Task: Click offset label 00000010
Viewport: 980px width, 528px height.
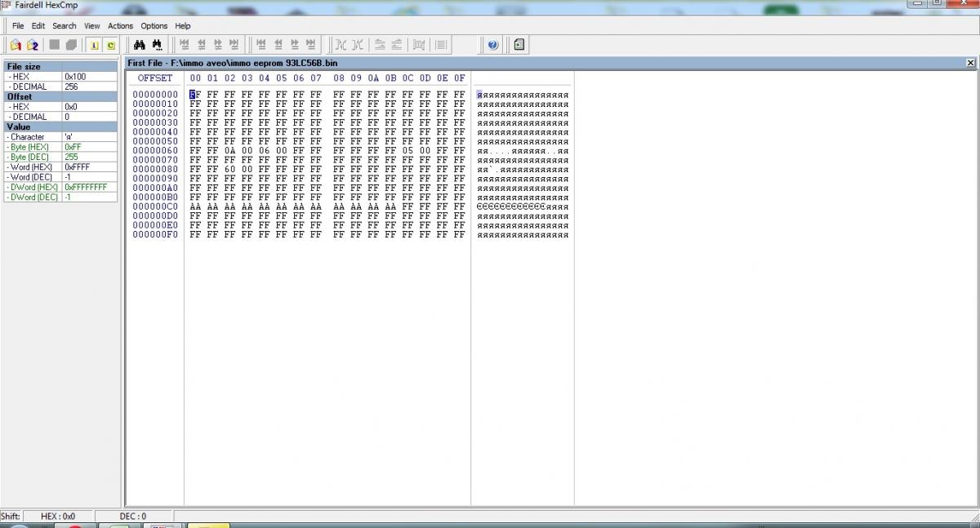Action: [x=155, y=104]
